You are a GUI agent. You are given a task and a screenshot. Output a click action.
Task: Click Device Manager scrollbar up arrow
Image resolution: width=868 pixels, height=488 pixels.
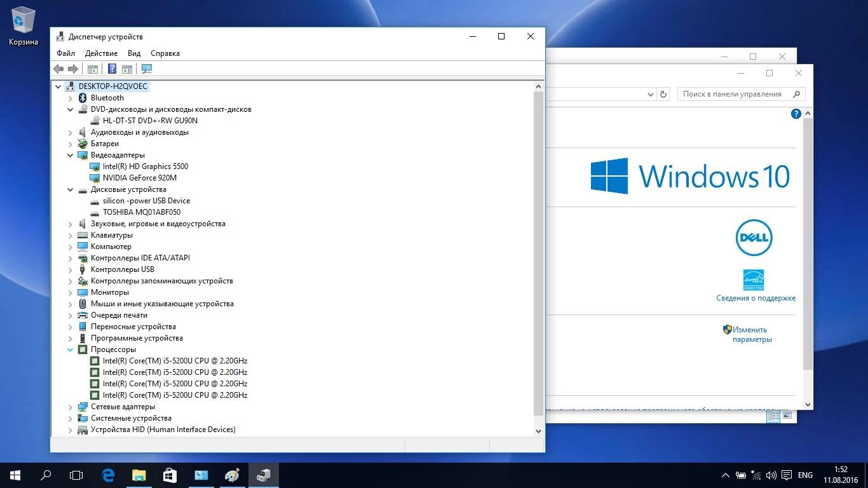[x=538, y=86]
